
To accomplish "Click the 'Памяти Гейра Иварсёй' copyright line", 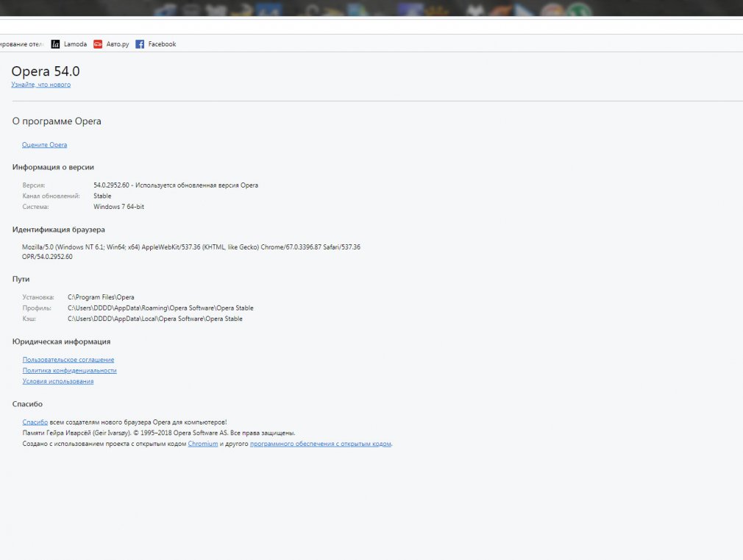I will pos(159,433).
